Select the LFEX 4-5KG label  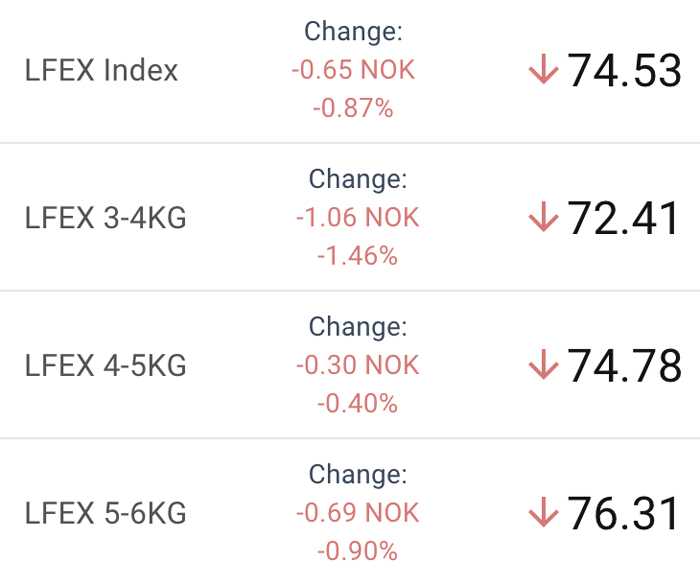point(105,365)
